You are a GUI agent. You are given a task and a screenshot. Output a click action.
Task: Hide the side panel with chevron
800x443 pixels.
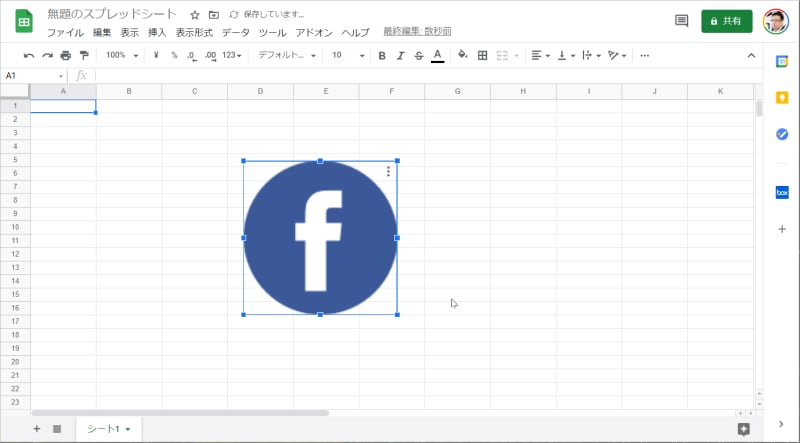click(781, 424)
